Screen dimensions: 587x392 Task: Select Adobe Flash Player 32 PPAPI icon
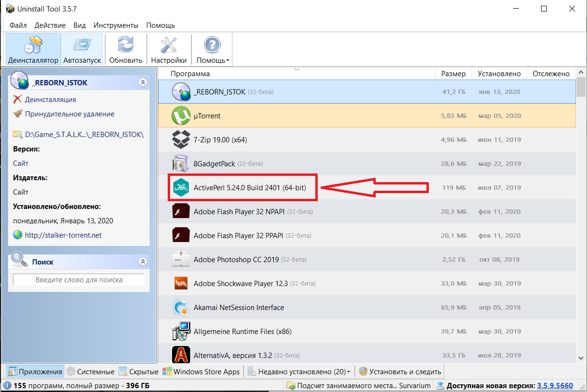(181, 235)
